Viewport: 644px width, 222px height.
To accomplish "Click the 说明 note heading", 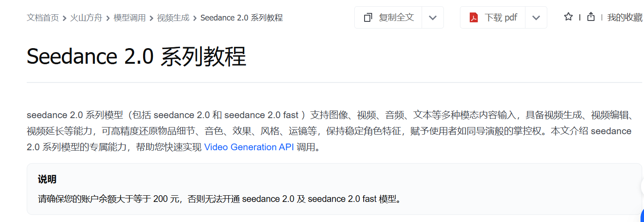I will [x=47, y=180].
